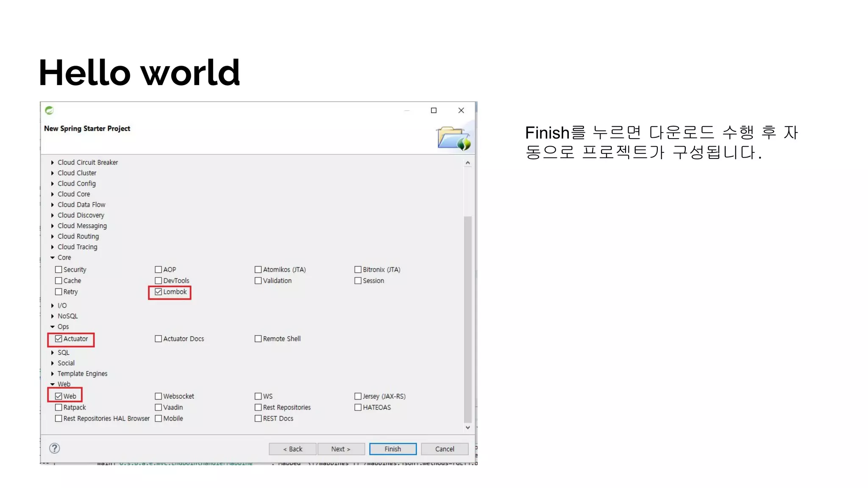Minimize the New Spring Starter Project dialog
This screenshot has height=488, width=868.
(407, 111)
